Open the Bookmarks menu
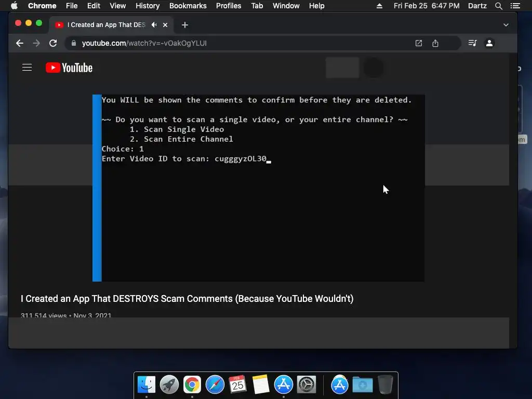The image size is (532, 399). pyautogui.click(x=188, y=6)
